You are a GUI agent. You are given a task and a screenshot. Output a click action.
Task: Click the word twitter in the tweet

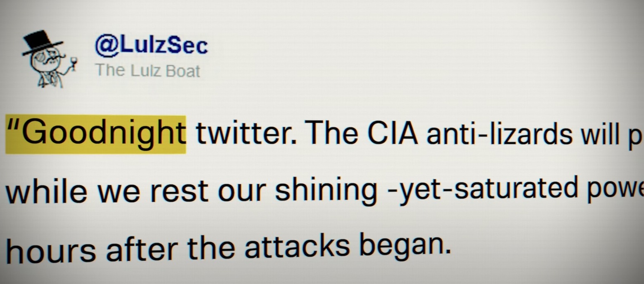(247, 135)
